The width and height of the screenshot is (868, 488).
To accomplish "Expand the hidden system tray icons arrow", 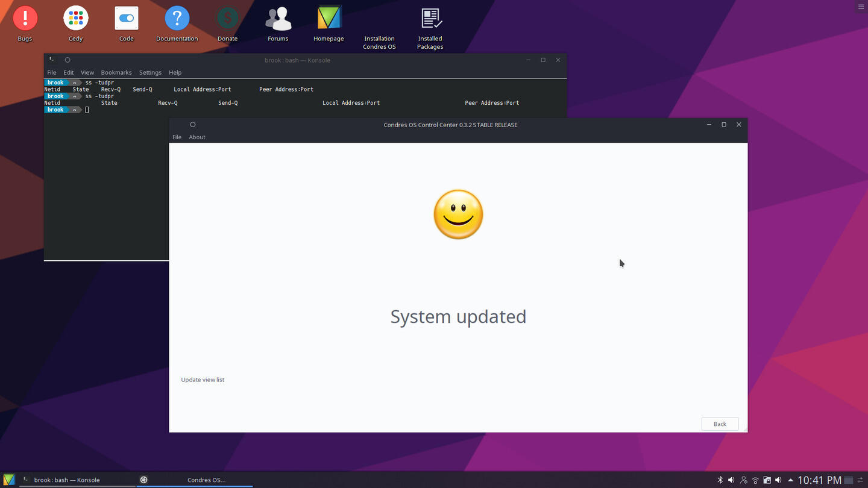I will click(x=790, y=480).
